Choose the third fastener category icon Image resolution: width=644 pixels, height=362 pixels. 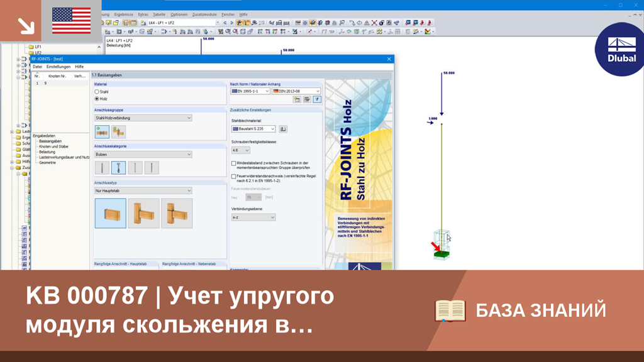[135, 168]
